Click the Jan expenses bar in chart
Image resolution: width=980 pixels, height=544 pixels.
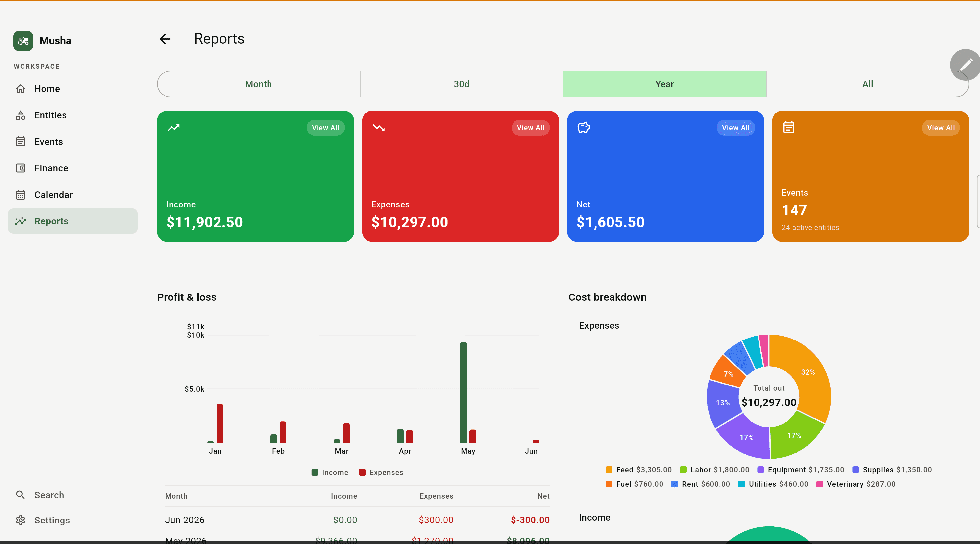point(220,423)
